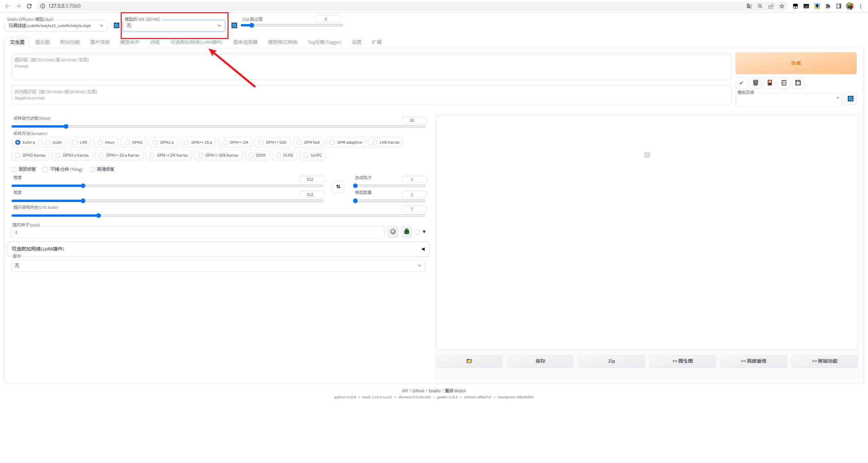
Task: Click the orange 生成 generate button
Action: [x=796, y=63]
